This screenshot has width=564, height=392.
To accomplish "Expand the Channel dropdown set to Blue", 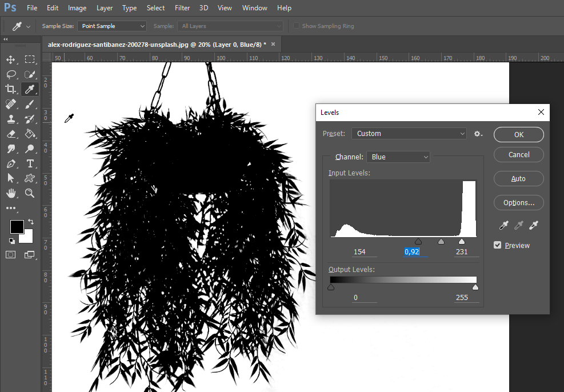I will 398,157.
